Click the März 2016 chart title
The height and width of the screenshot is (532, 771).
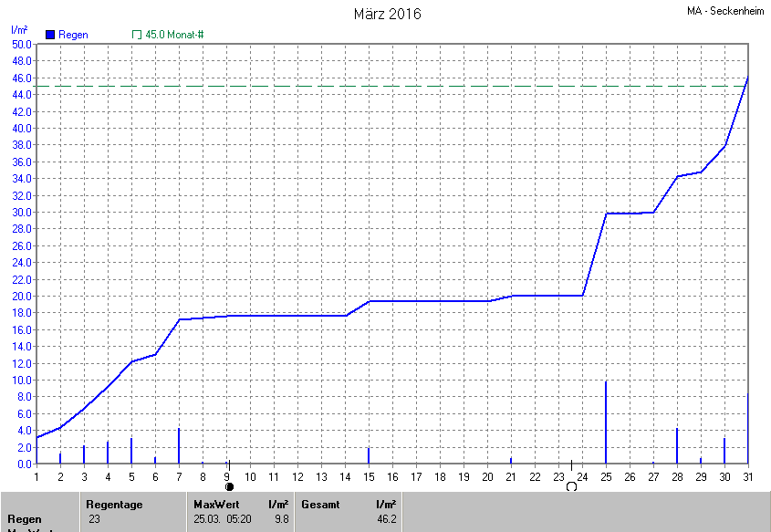coord(387,15)
